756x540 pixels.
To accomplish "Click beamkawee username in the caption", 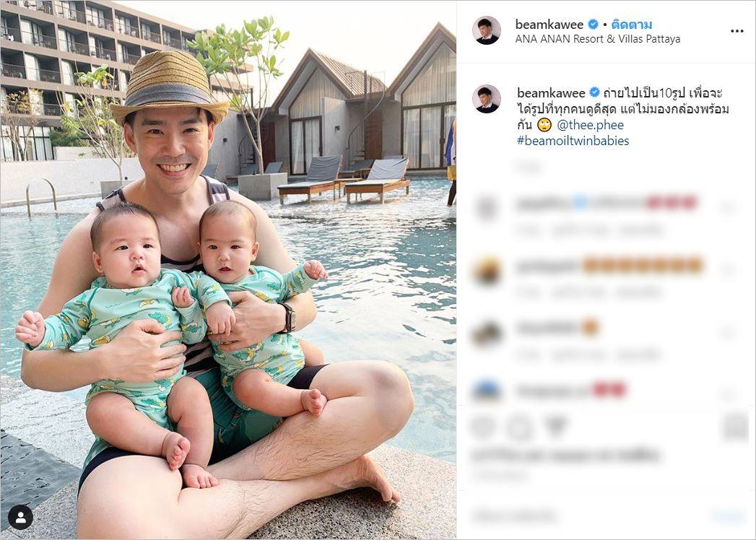I will tap(551, 92).
